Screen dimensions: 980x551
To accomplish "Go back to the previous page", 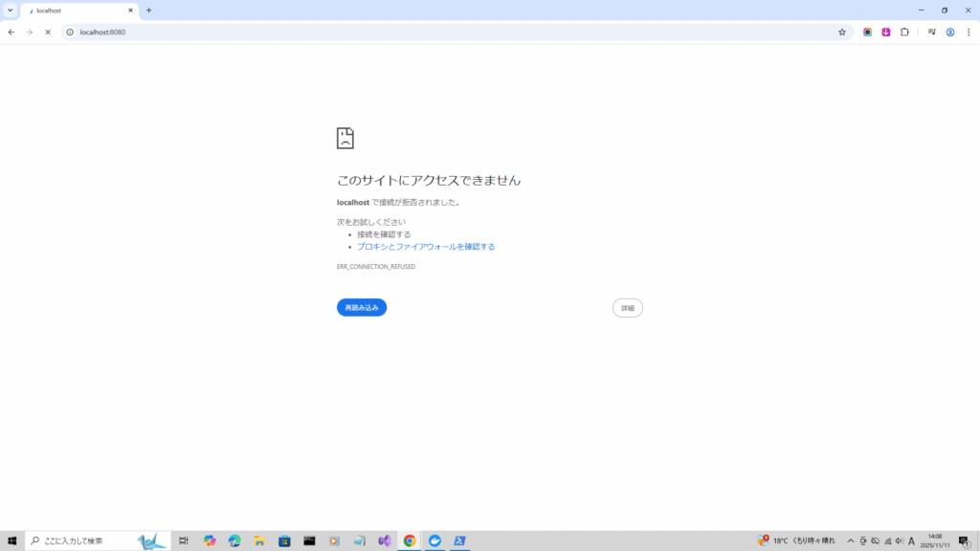I will [11, 32].
